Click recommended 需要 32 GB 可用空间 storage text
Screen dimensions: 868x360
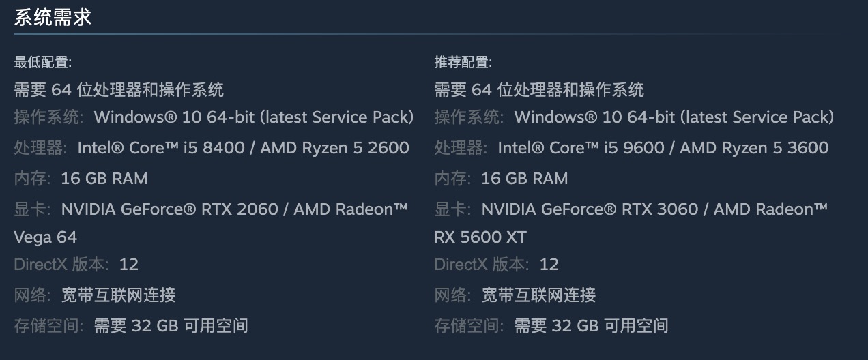[591, 326]
